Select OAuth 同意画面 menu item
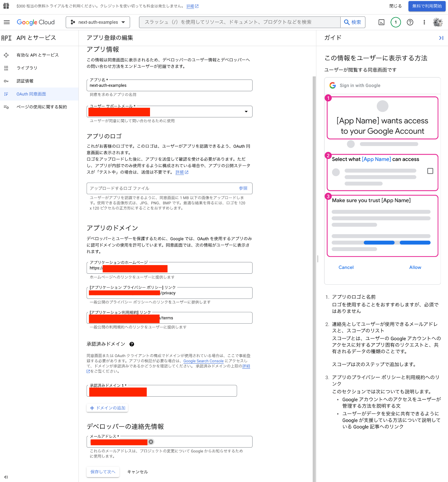Viewport: 448px width, 482px height. (31, 94)
